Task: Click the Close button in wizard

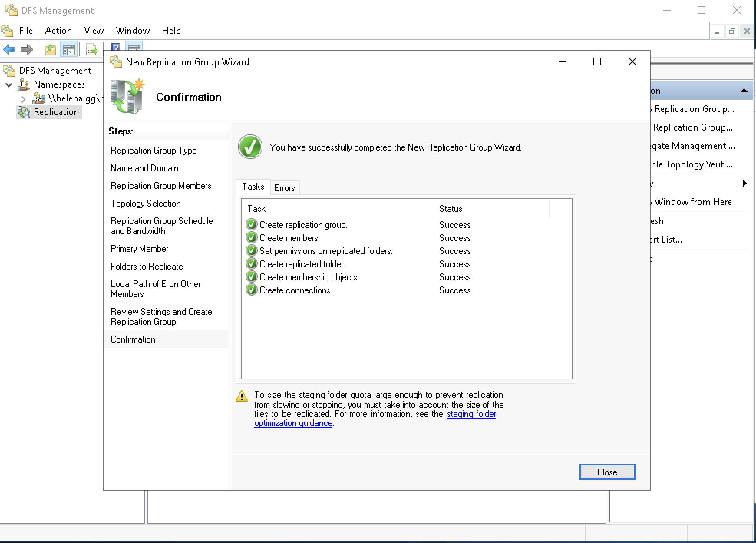Action: (x=607, y=472)
